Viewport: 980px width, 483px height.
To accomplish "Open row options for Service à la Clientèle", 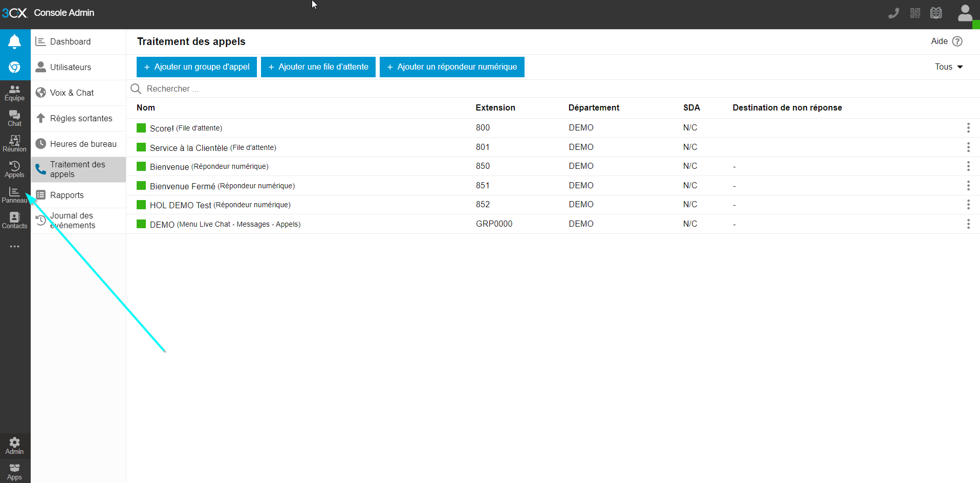I will pos(968,147).
